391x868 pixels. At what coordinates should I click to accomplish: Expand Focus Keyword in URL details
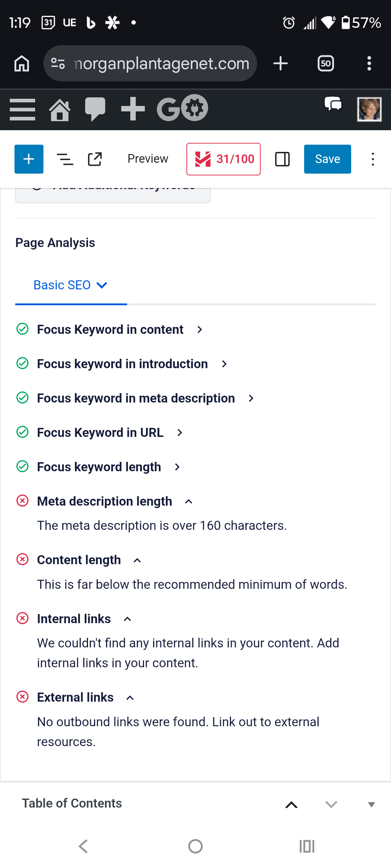[180, 433]
